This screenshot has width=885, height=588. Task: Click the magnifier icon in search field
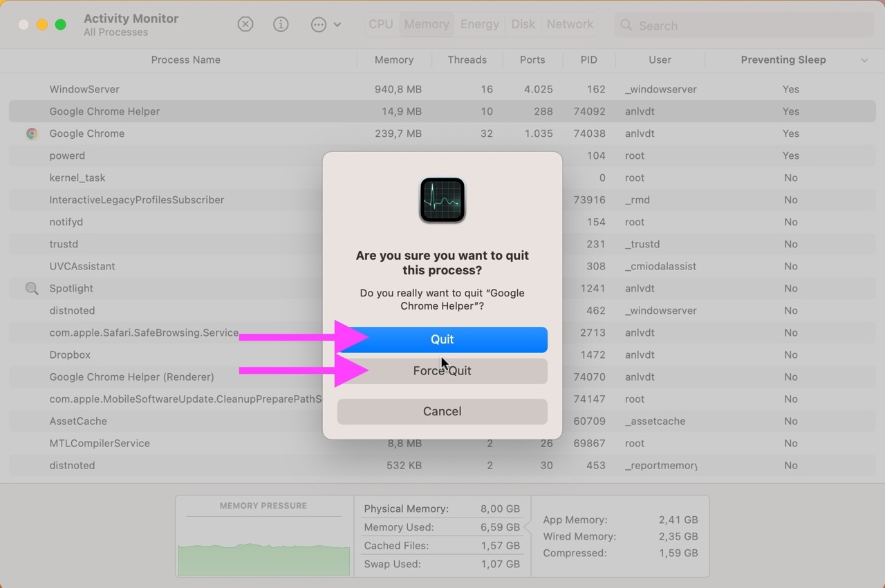point(626,25)
